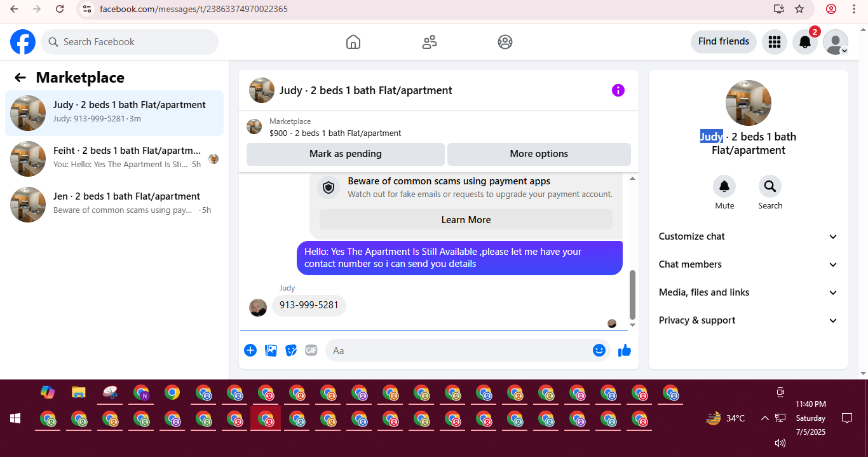This screenshot has height=457, width=868.
Task: Open the Facebook Menu grid icon
Action: click(774, 42)
